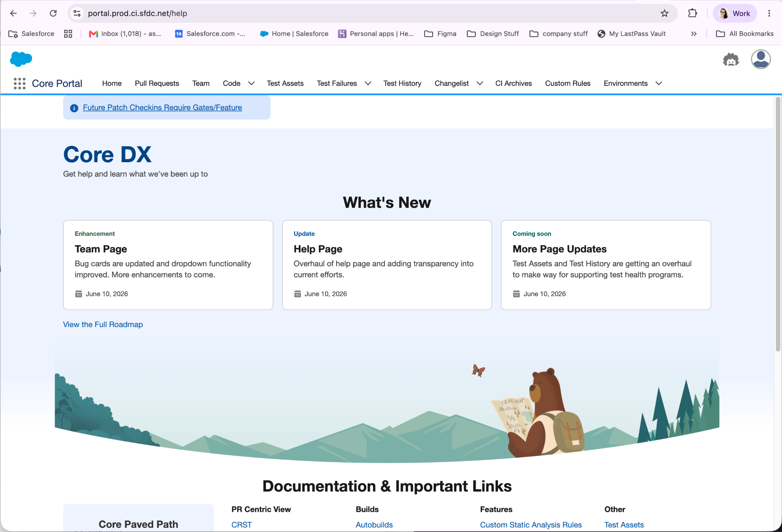
Task: Reload the current page
Action: pyautogui.click(x=53, y=13)
